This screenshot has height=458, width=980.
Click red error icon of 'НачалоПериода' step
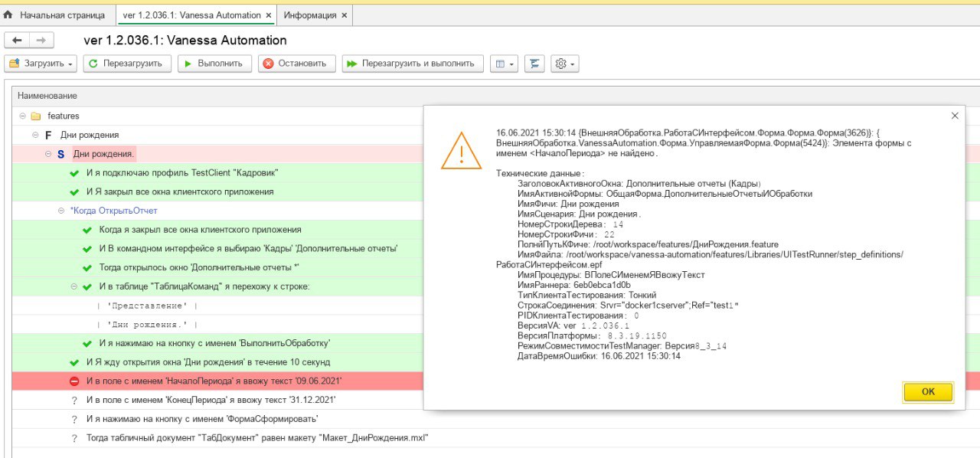74,381
